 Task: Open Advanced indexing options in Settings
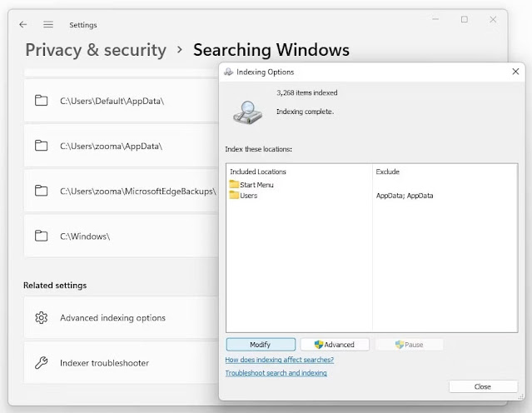(x=121, y=317)
